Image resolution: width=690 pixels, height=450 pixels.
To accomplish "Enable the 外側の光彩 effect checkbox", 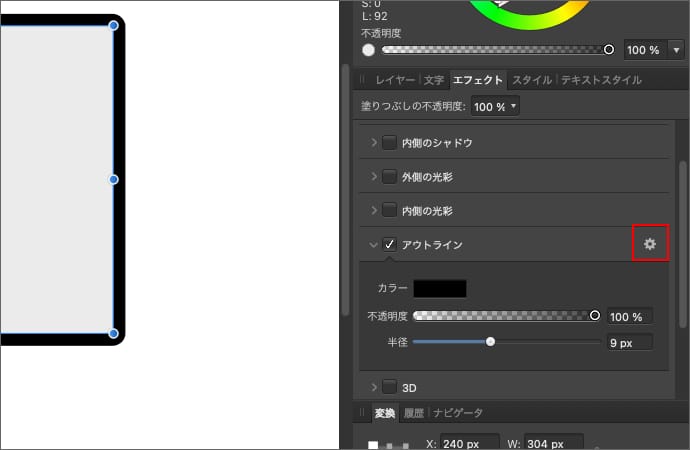I will pos(390,177).
